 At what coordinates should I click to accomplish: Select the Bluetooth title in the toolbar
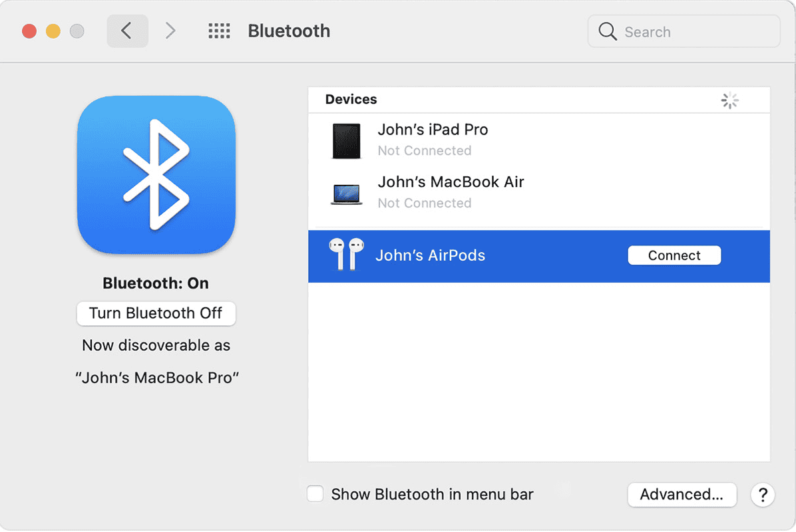(289, 31)
